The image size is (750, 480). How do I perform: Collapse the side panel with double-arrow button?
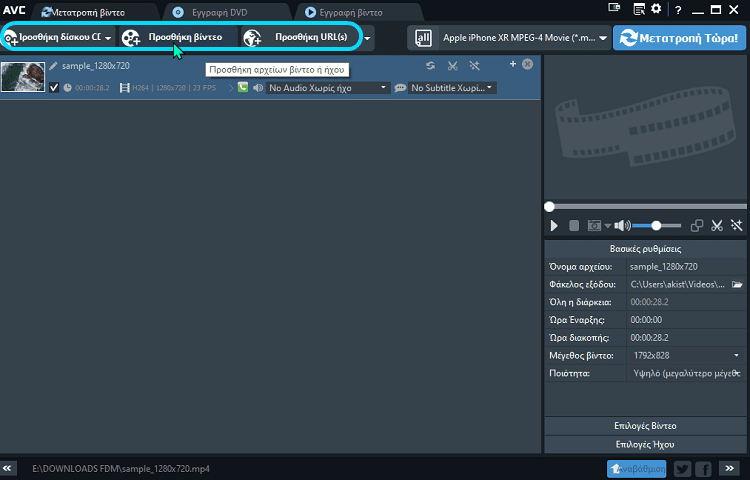pos(9,468)
